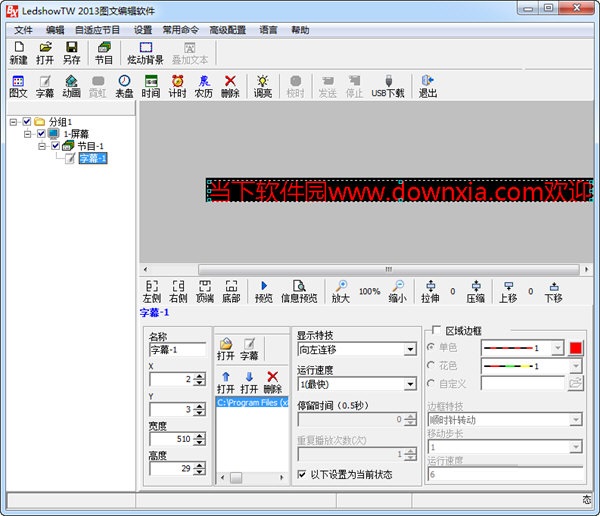This screenshot has width=600, height=516.
Task: Click the 压缩 compress icon
Action: (476, 292)
